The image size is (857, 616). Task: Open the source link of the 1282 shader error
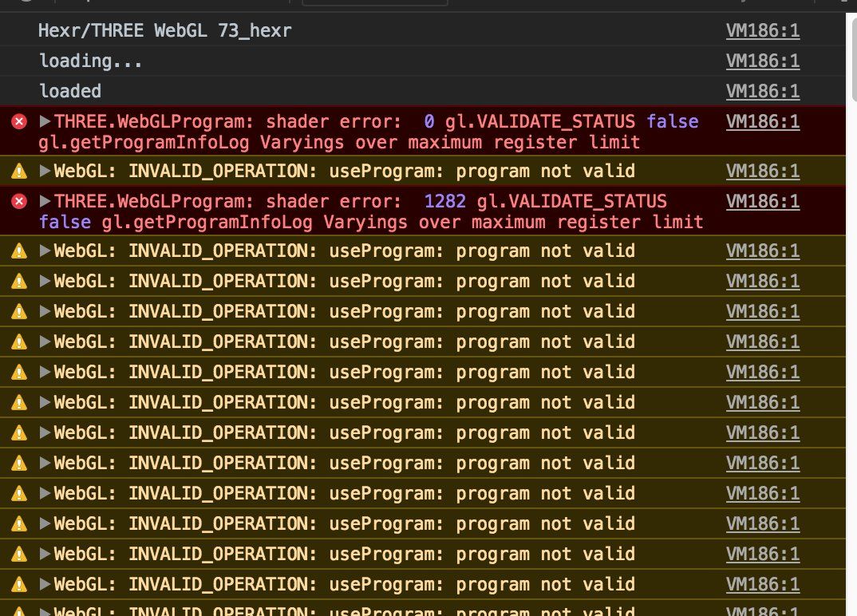(x=762, y=201)
